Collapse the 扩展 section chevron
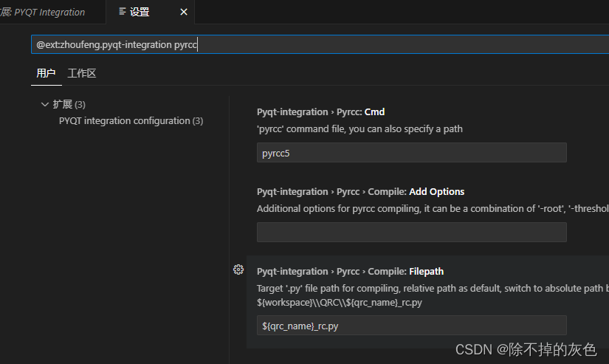The width and height of the screenshot is (609, 364). (x=45, y=105)
